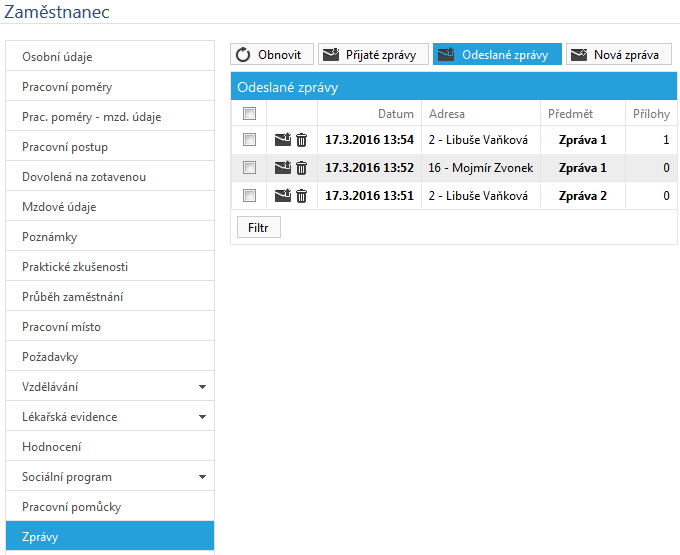
Task: Click attachment count 1 in 13:54 row
Action: coord(666,140)
